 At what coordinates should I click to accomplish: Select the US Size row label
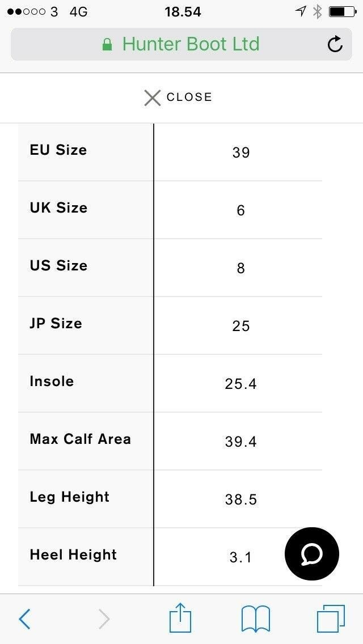pyautogui.click(x=58, y=266)
